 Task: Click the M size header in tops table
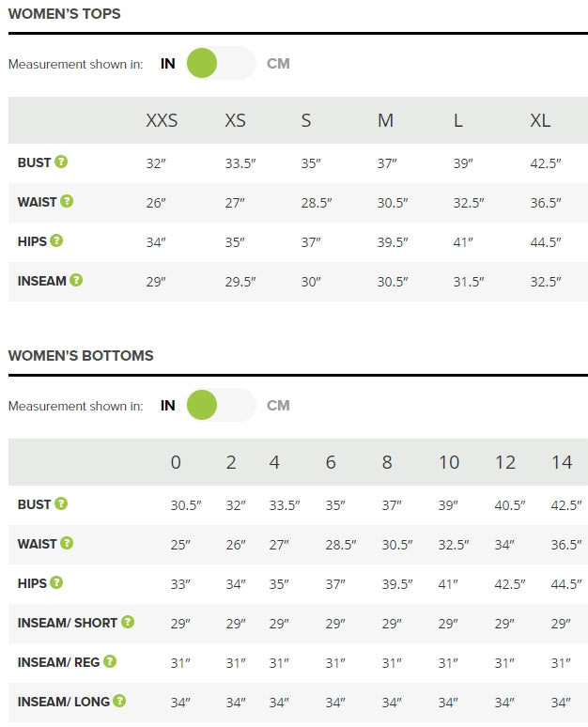[385, 120]
